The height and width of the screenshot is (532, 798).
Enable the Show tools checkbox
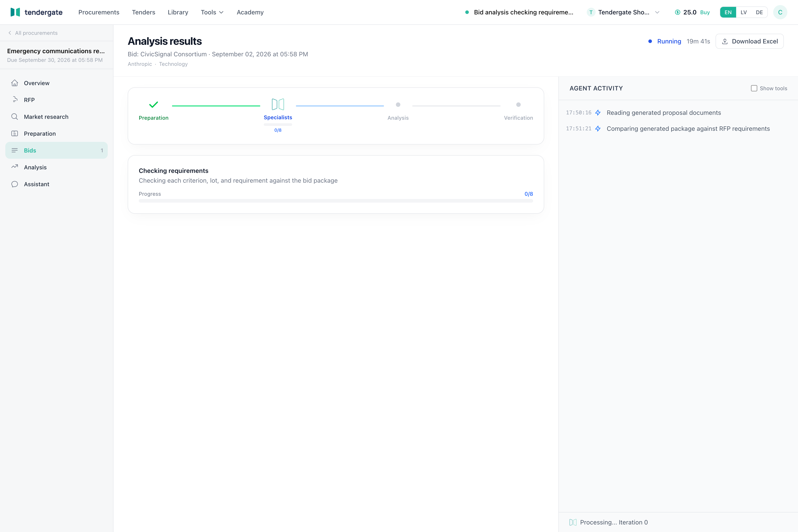[754, 88]
